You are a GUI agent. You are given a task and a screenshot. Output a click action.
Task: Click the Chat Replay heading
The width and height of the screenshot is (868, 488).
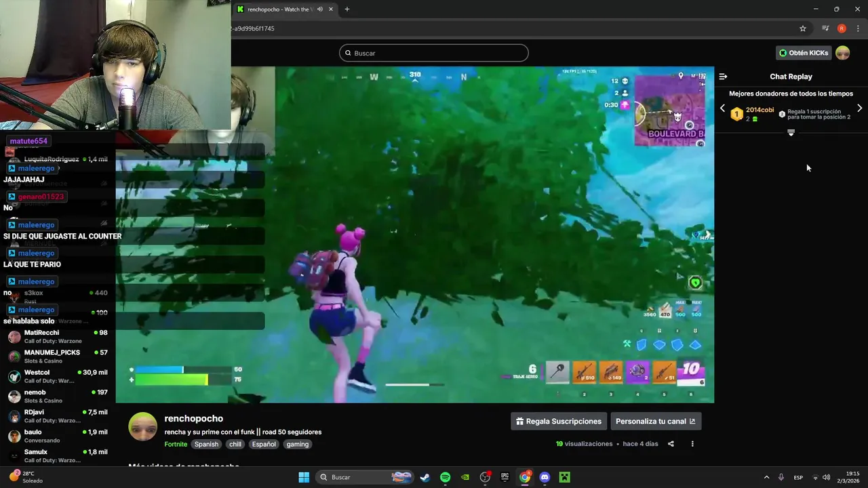point(791,77)
